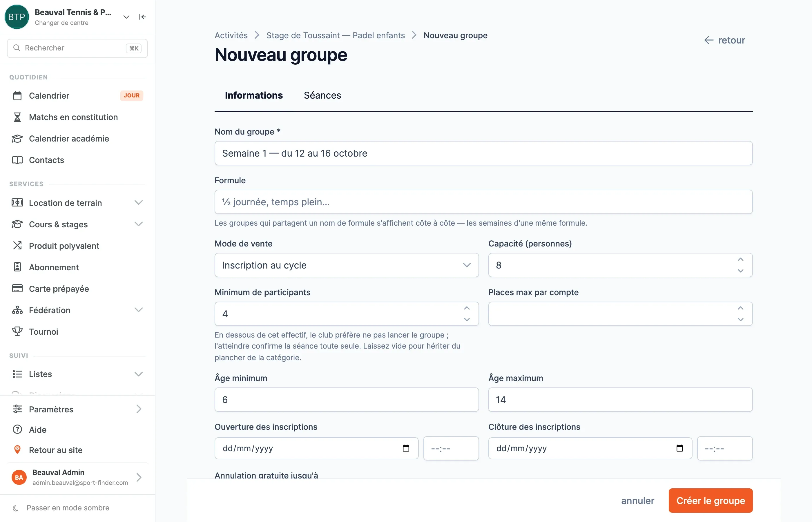
Task: Open the Tournoi menu item
Action: click(x=43, y=331)
